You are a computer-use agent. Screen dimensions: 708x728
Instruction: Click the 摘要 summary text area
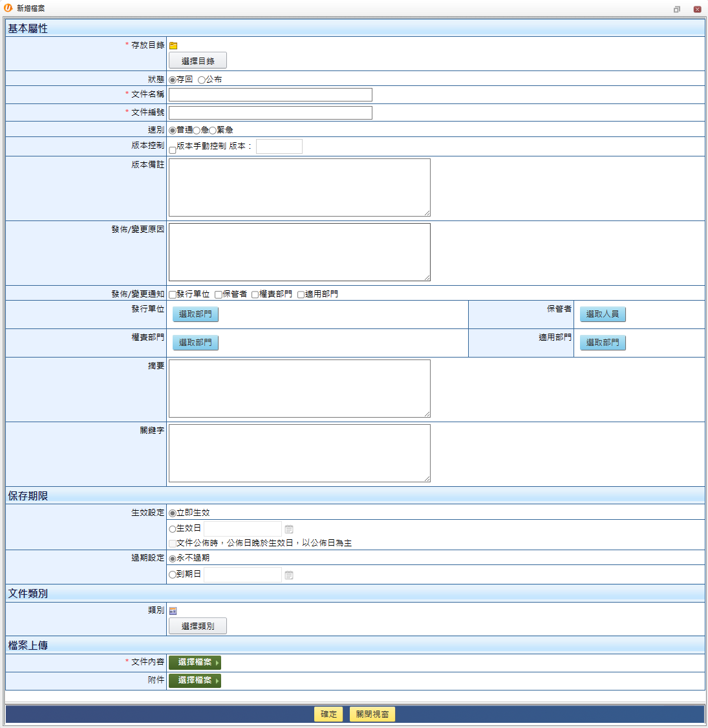click(299, 389)
